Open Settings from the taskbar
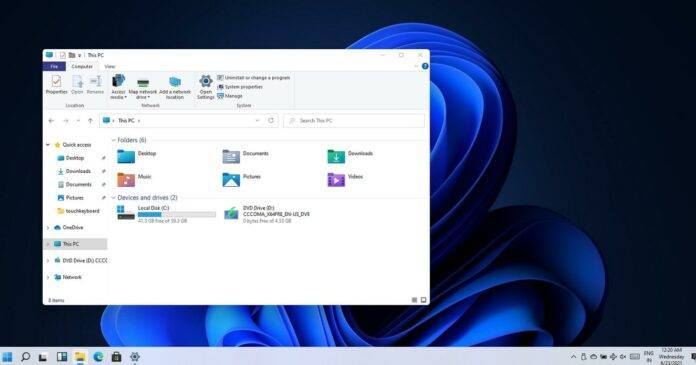The height and width of the screenshot is (365, 696). [135, 357]
